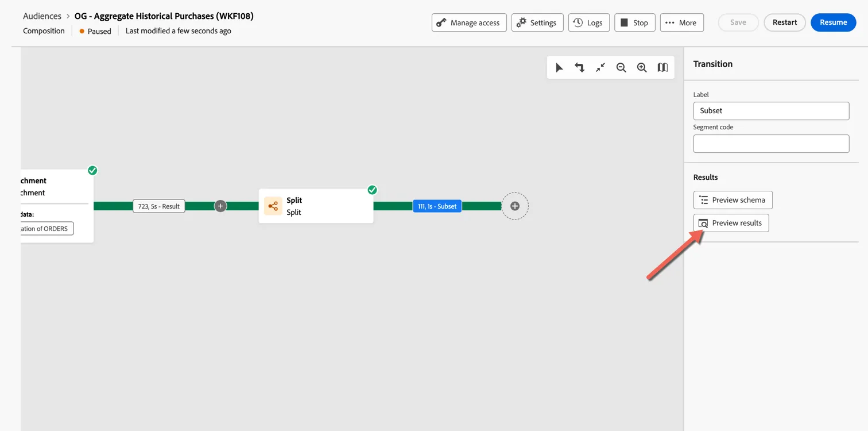The width and height of the screenshot is (868, 431).
Task: Add activity between Enrichment and Split
Action: pyautogui.click(x=220, y=206)
